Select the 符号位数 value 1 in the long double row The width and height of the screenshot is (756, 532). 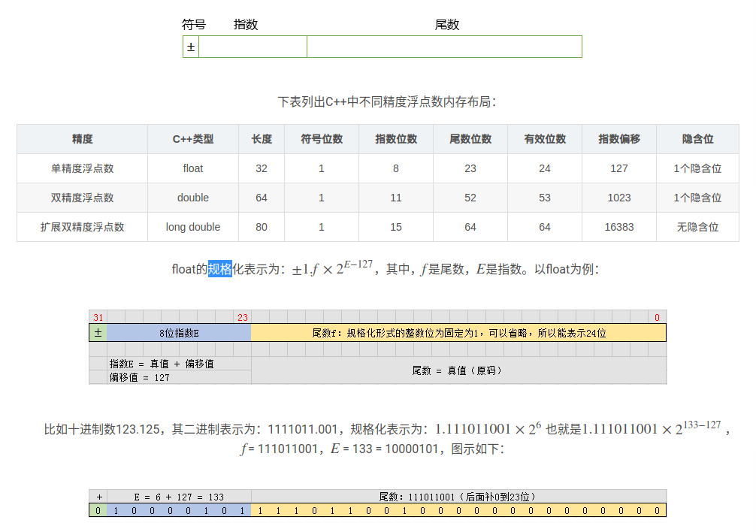click(x=322, y=227)
